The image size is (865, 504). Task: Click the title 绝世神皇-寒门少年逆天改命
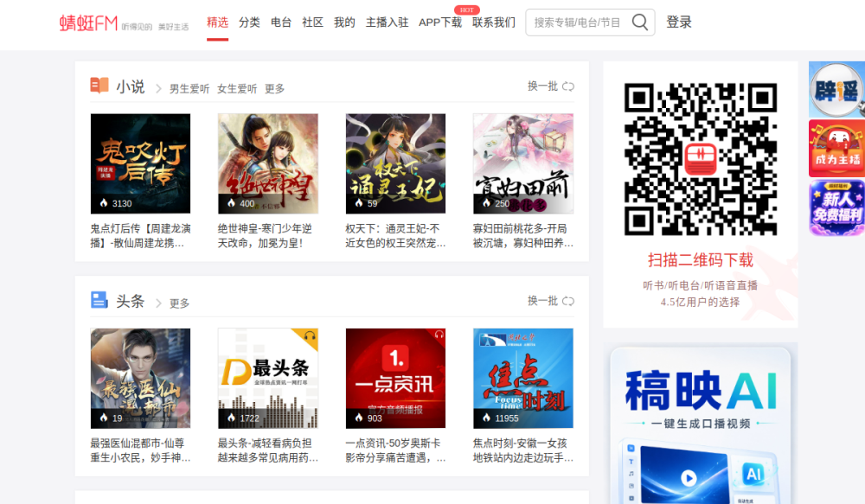point(265,236)
